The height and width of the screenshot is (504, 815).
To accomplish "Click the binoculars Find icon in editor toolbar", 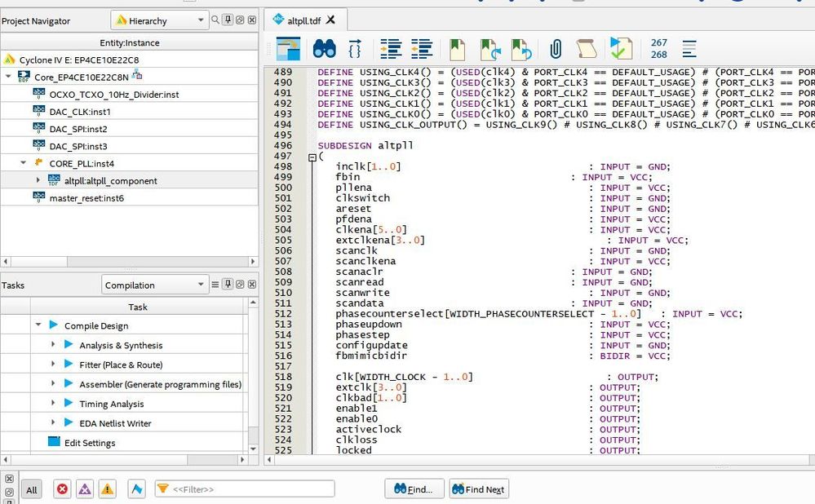I will 324,49.
